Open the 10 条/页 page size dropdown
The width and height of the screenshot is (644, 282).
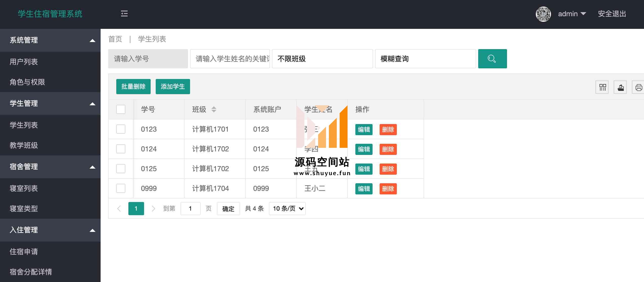tap(287, 209)
